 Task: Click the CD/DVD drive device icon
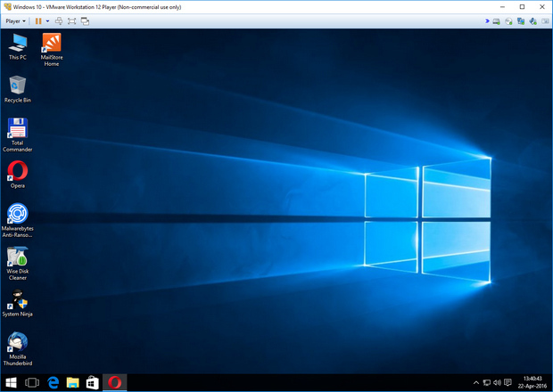tap(508, 21)
